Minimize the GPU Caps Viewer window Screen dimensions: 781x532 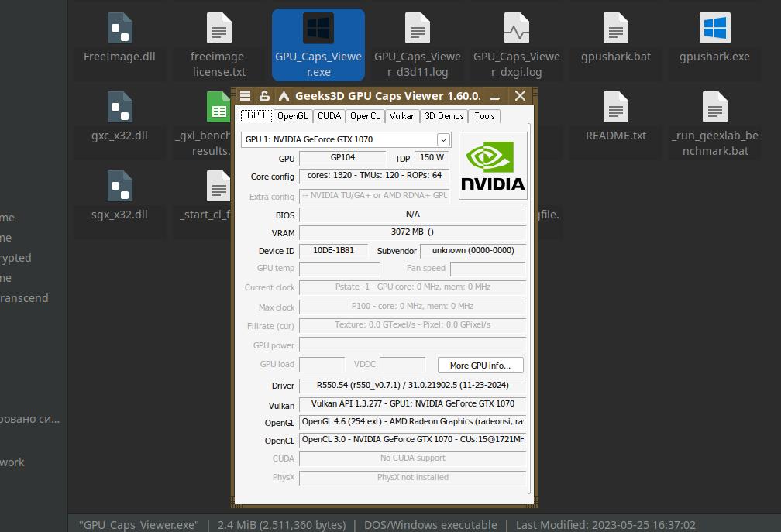[x=494, y=96]
